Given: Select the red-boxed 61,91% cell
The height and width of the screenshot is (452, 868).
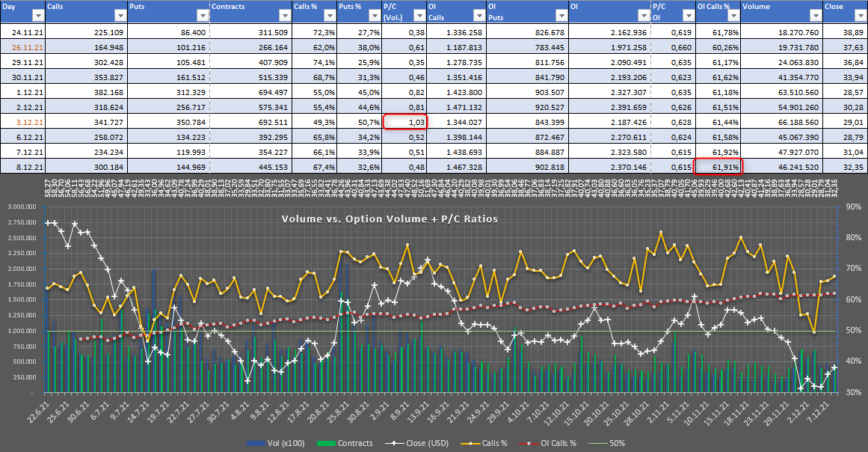Looking at the screenshot, I should pyautogui.click(x=718, y=166).
